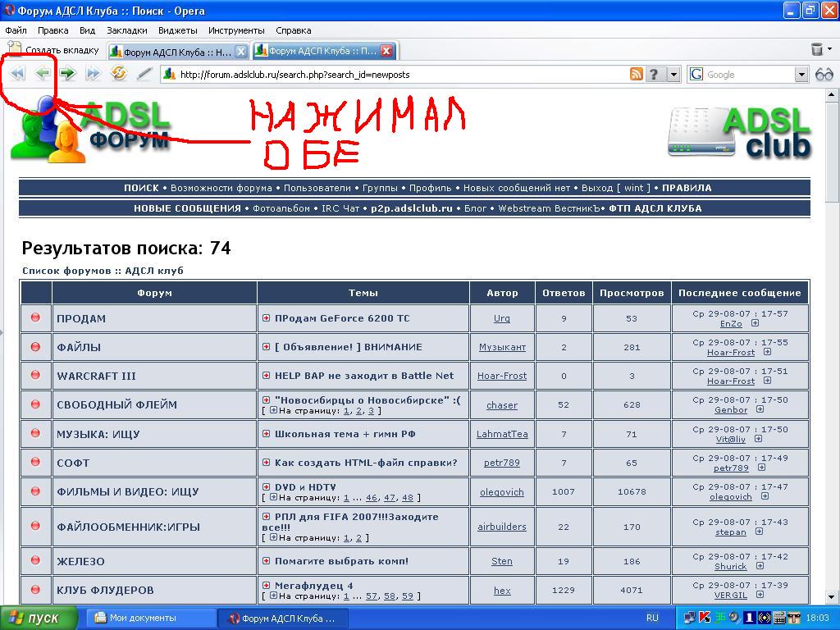Click the orange RSS feed icon
Image resolution: width=840 pixels, height=630 pixels.
(x=636, y=75)
